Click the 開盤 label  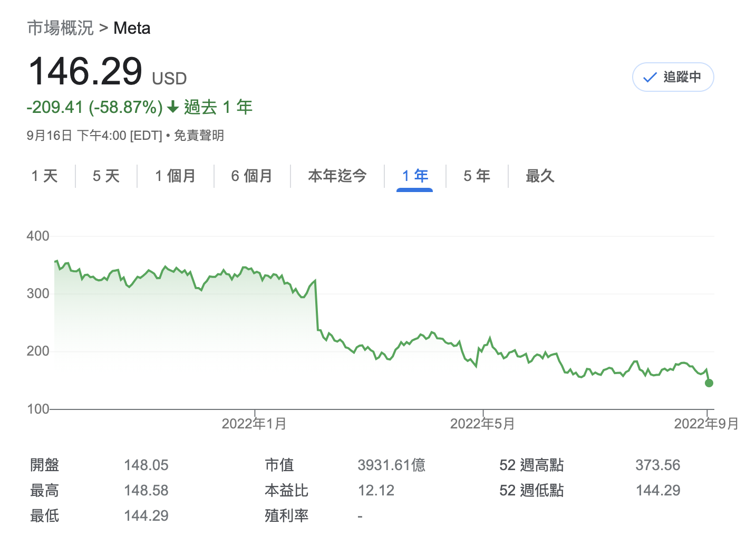point(45,465)
